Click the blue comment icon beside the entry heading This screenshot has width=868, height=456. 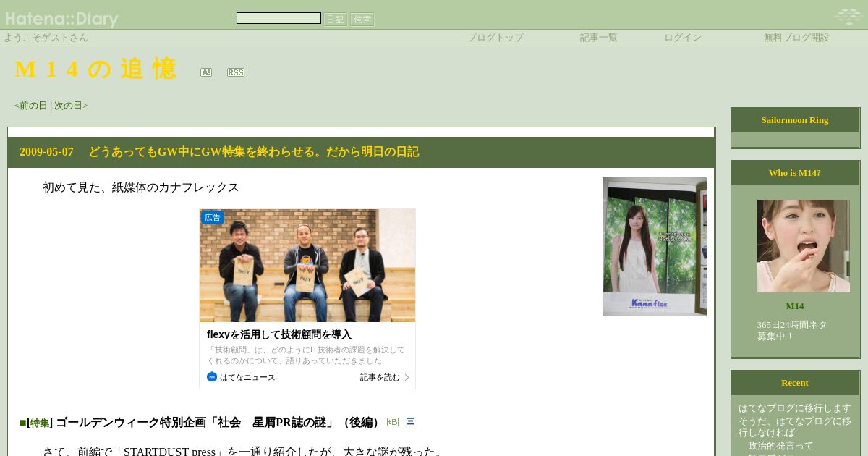click(x=411, y=421)
